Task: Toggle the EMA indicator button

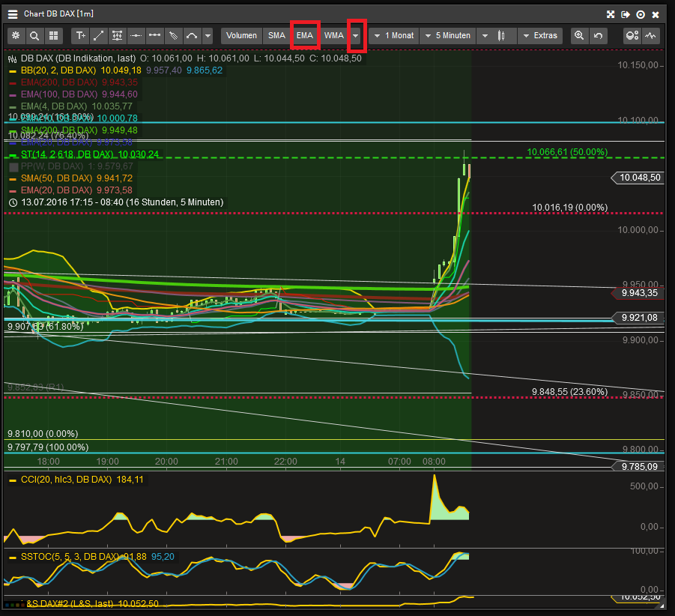Action: [x=305, y=35]
